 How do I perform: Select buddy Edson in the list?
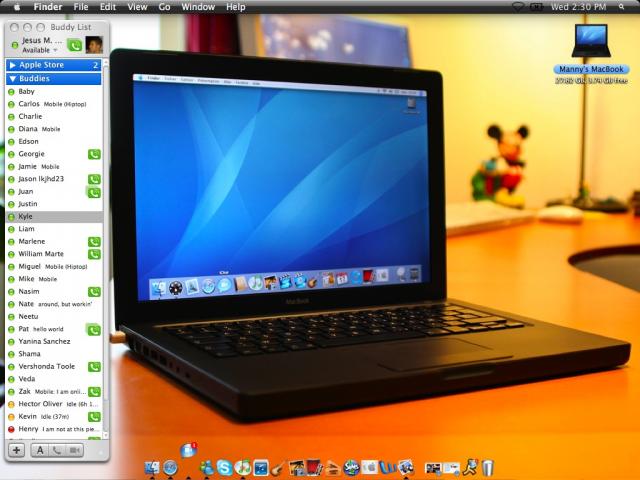(x=54, y=142)
